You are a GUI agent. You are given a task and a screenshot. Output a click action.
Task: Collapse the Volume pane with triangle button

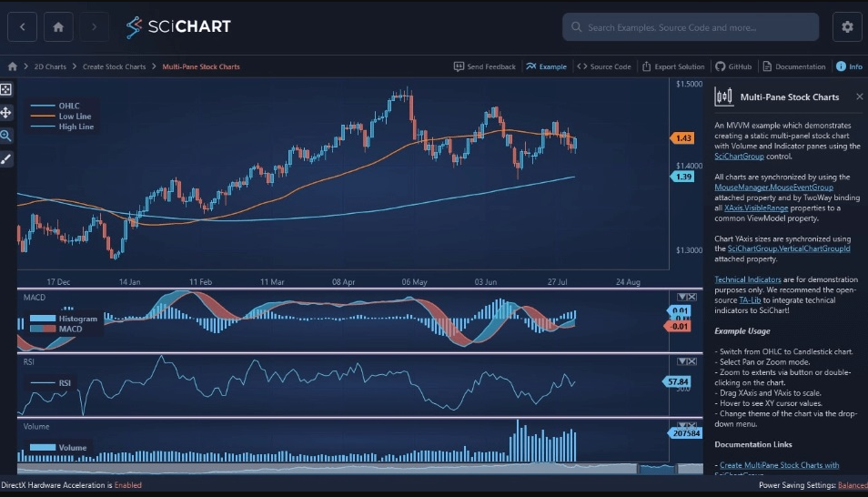click(x=682, y=425)
